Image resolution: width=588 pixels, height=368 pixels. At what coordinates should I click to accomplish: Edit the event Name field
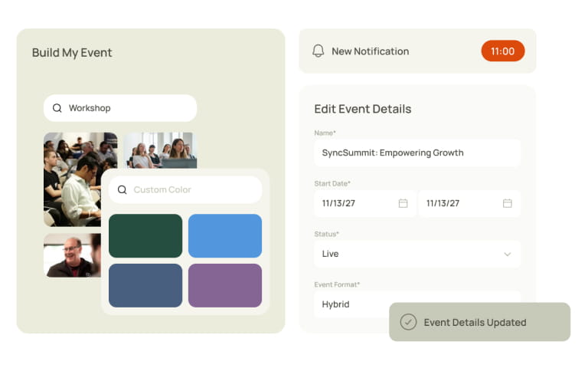[417, 153]
